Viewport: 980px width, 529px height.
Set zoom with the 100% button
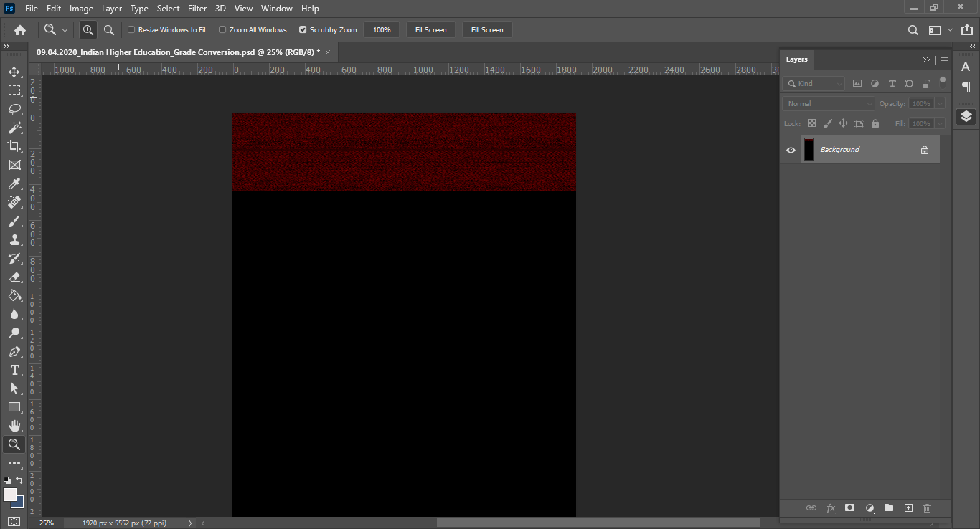382,29
